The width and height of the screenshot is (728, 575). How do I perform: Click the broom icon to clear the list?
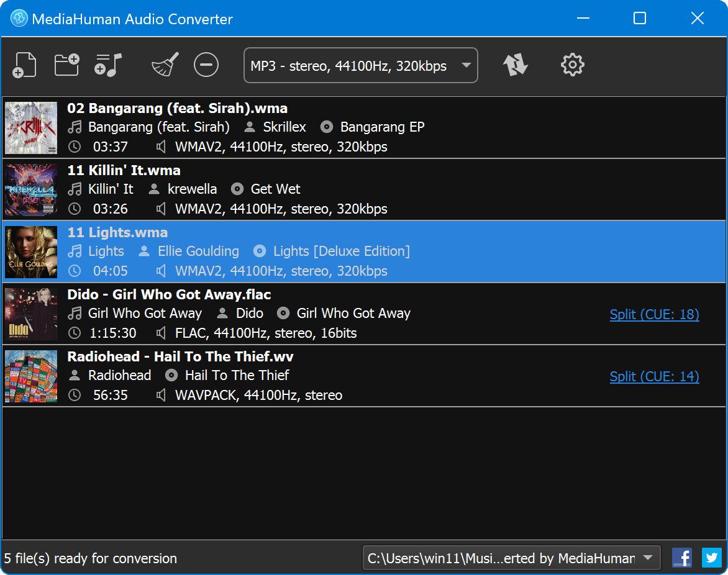[x=164, y=64]
